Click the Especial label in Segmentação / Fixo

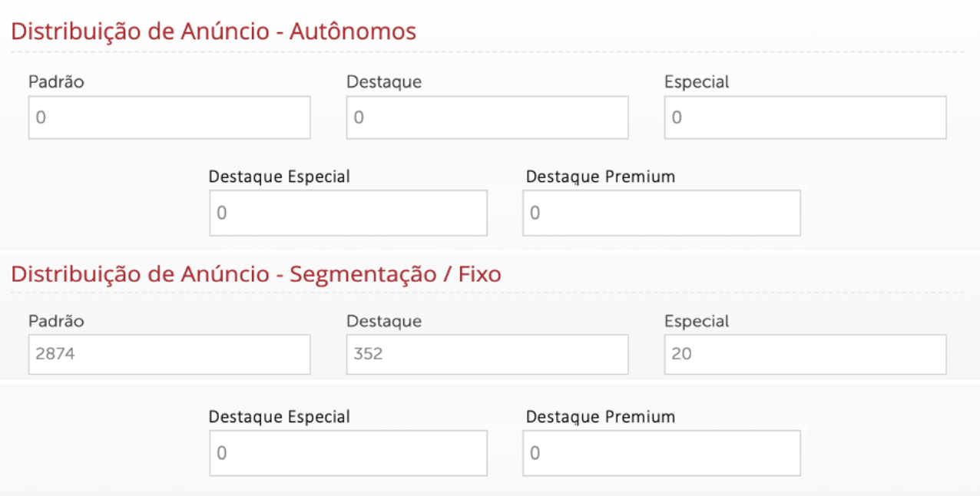pos(697,321)
